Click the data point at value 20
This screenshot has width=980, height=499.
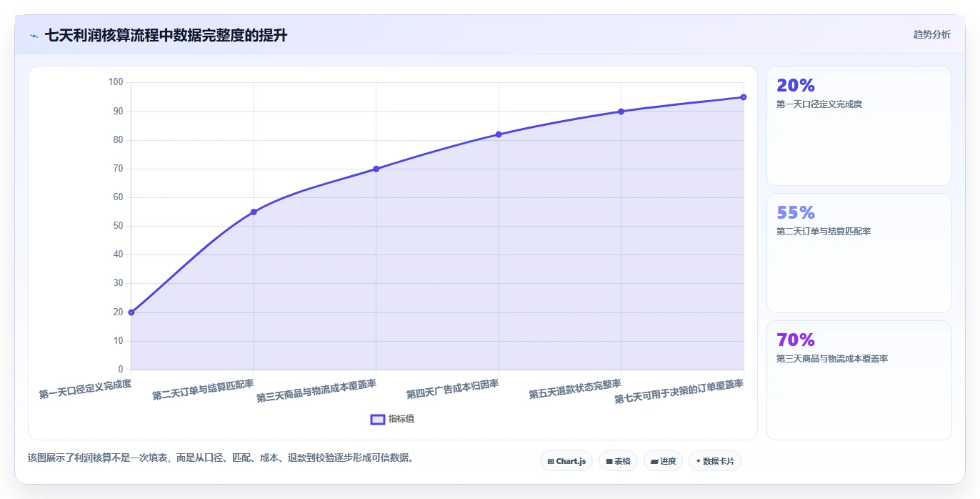click(131, 312)
